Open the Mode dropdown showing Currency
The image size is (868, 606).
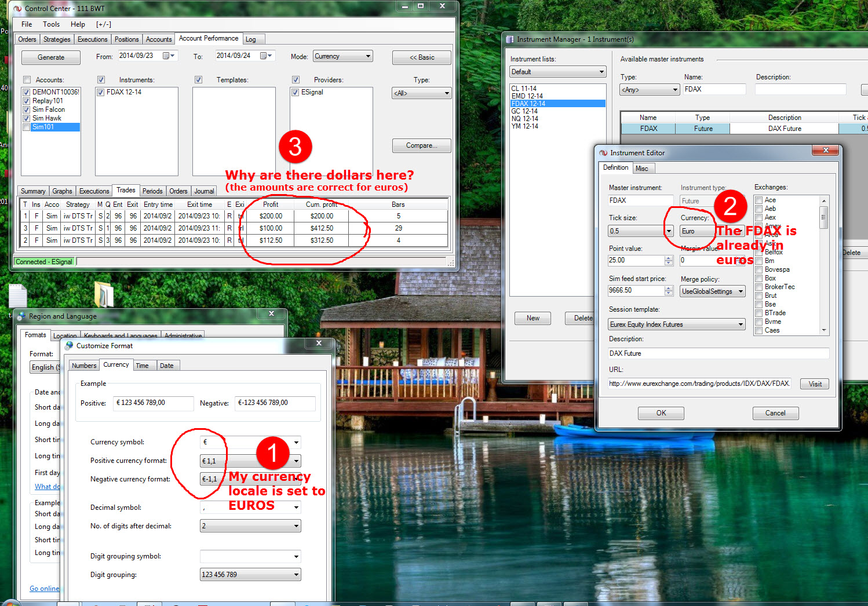coord(343,56)
